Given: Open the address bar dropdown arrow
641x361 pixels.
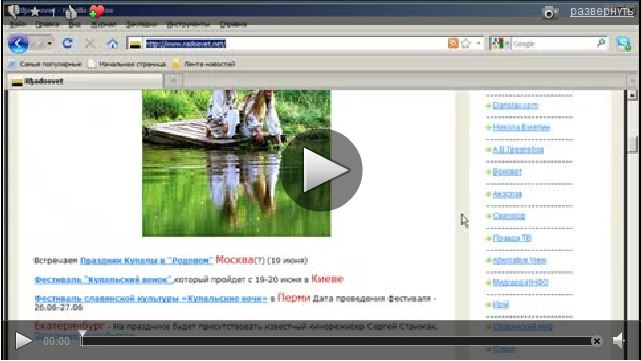Looking at the screenshot, I should 478,43.
